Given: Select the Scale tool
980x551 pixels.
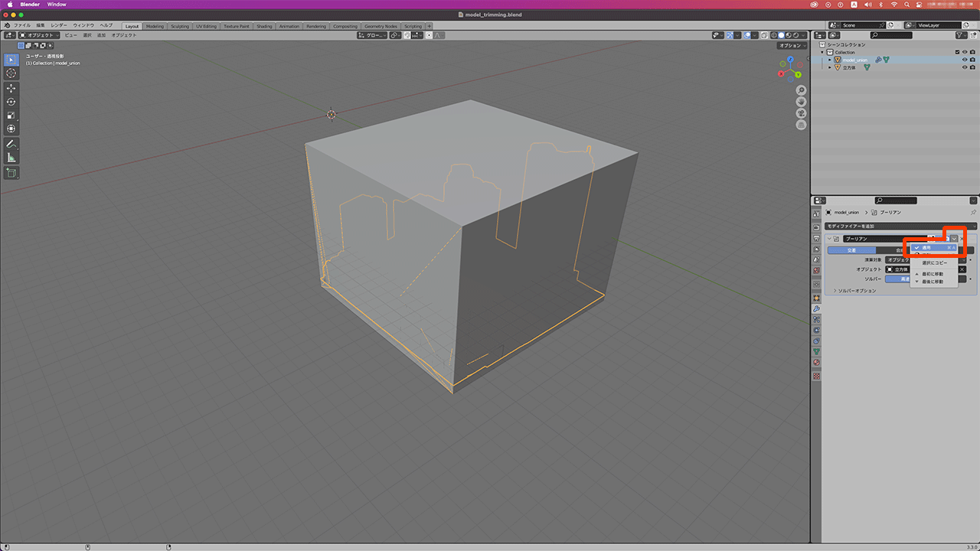Looking at the screenshot, I should coord(11,115).
